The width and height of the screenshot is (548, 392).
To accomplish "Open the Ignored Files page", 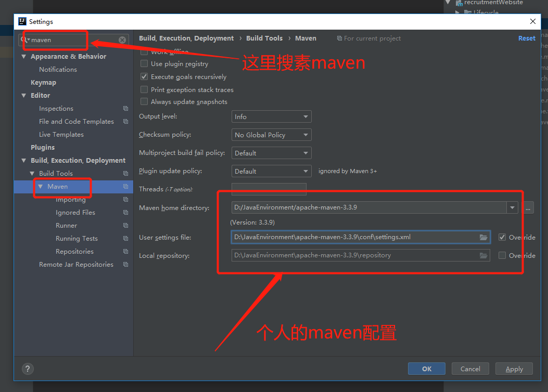I will pyautogui.click(x=75, y=212).
